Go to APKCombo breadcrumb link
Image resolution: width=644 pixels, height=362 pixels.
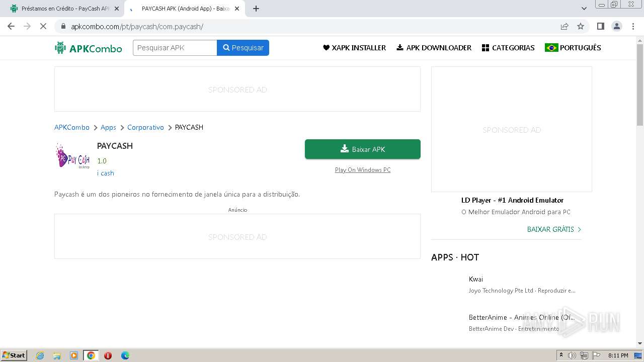click(x=72, y=127)
